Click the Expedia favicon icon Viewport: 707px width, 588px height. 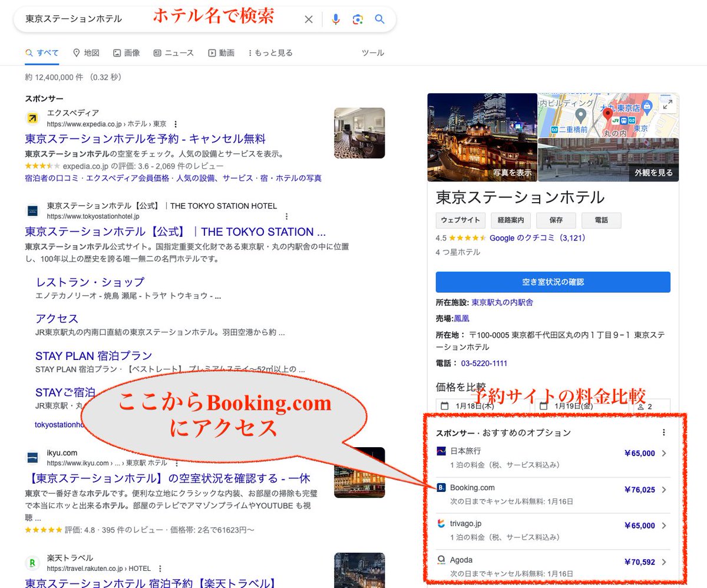[x=32, y=118]
